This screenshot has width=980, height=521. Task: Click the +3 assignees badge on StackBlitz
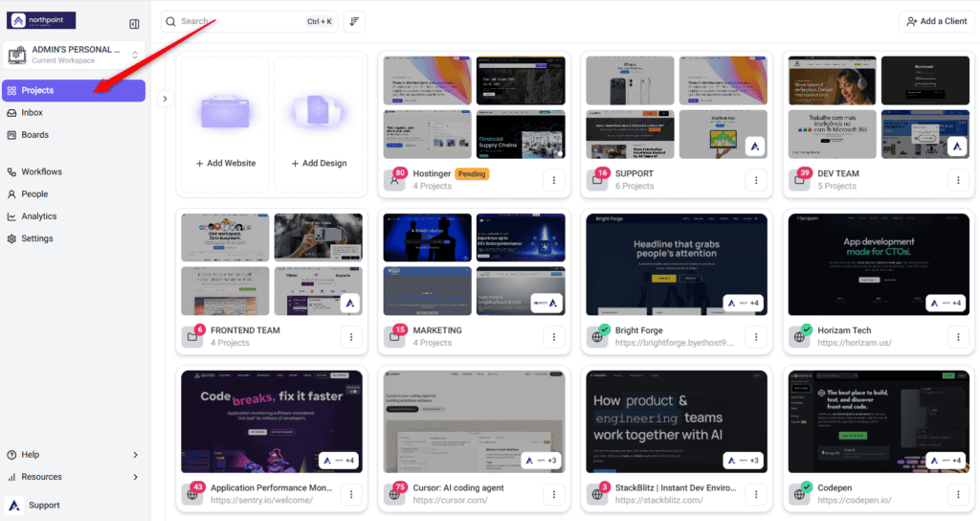(743, 461)
